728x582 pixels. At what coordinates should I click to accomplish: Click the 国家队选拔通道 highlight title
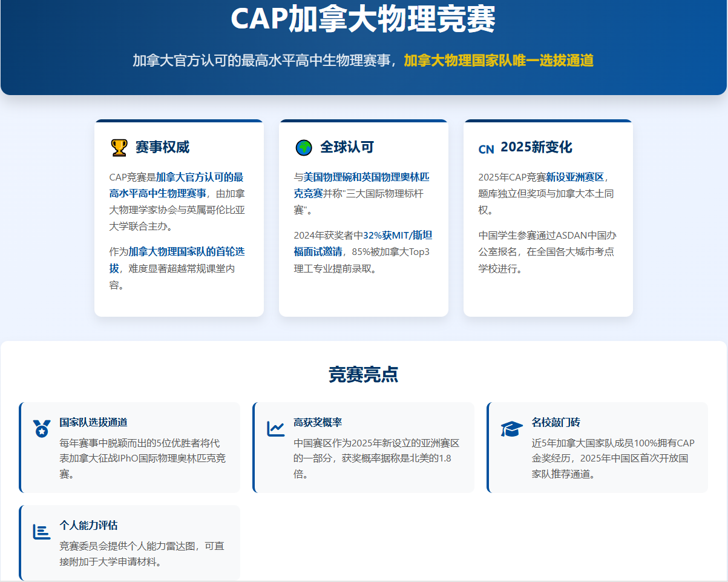93,422
